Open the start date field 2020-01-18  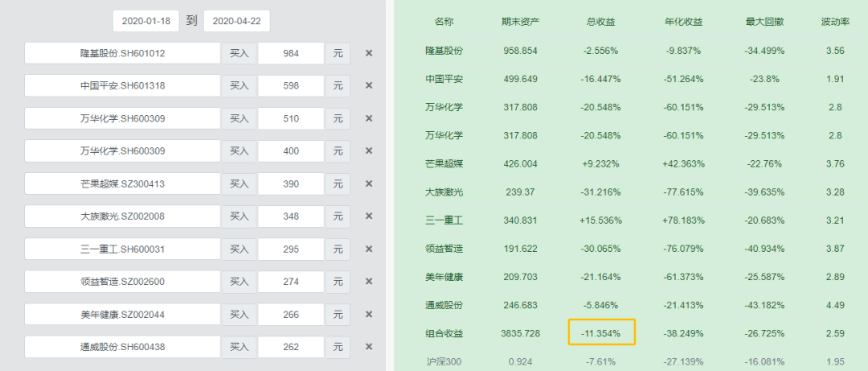tap(146, 21)
